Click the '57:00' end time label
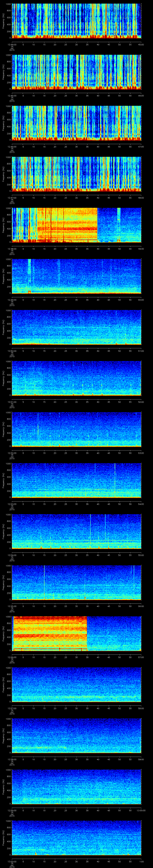Image resolution: width=153 pixels, height=868 pixels. click(141, 657)
